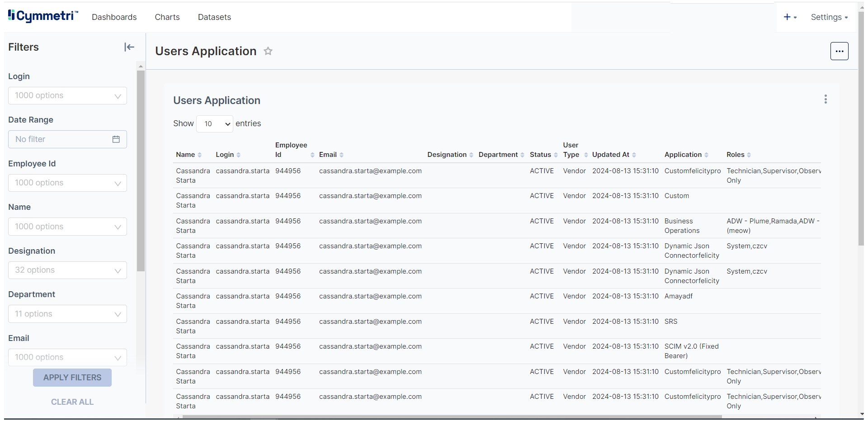Click the Cymmetri logo

tap(43, 16)
